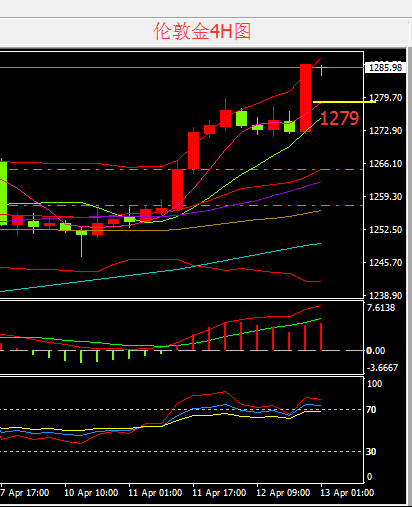Click the yellow horizontal line near 1279
The height and width of the screenshot is (507, 412).
tap(344, 102)
